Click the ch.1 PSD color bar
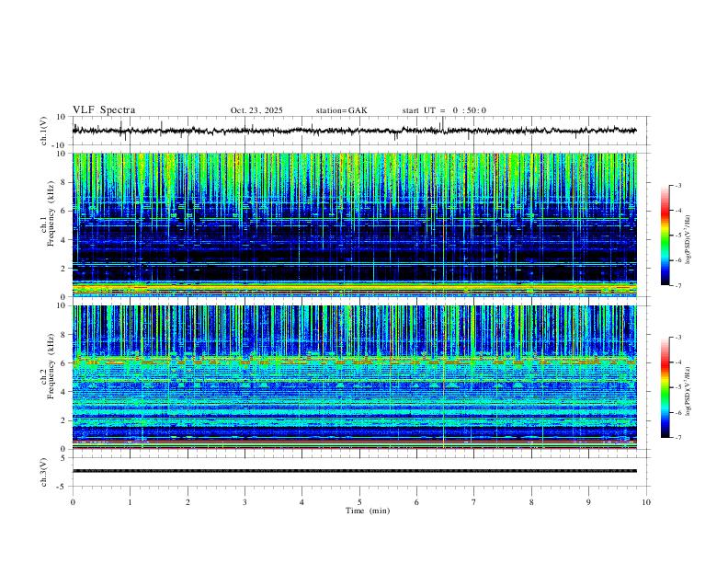 [x=665, y=236]
